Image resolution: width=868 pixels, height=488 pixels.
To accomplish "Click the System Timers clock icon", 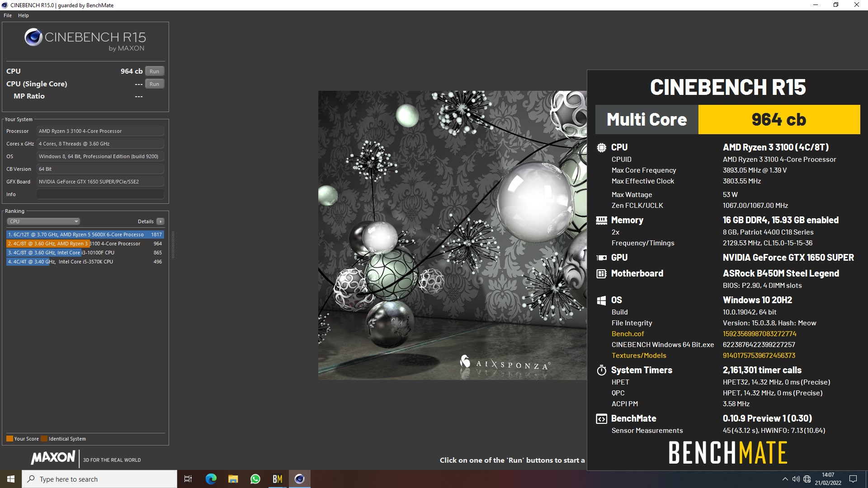I will click(601, 370).
